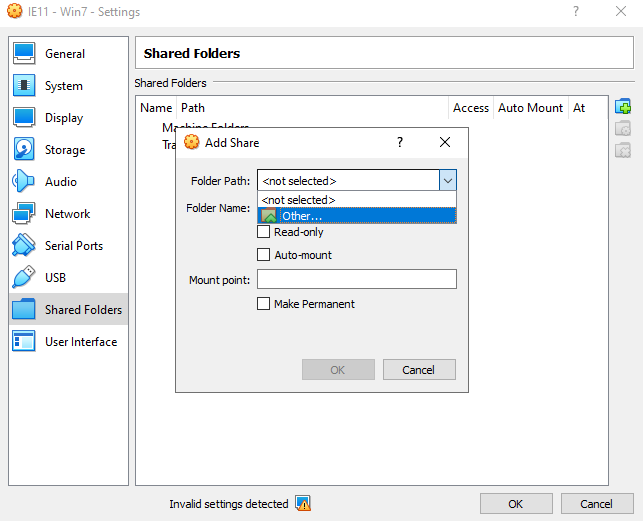The height and width of the screenshot is (521, 643).
Task: Switch to the Display category
Action: coord(68,118)
